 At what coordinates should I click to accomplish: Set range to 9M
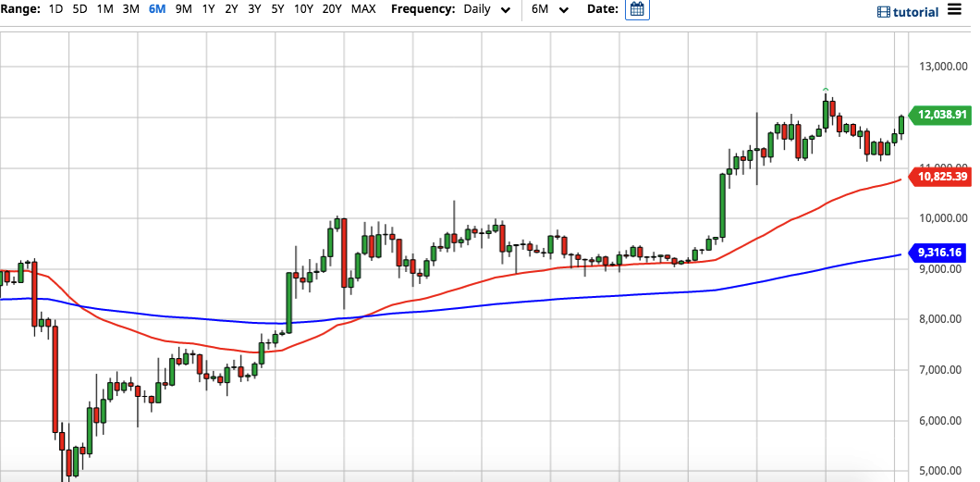click(183, 9)
